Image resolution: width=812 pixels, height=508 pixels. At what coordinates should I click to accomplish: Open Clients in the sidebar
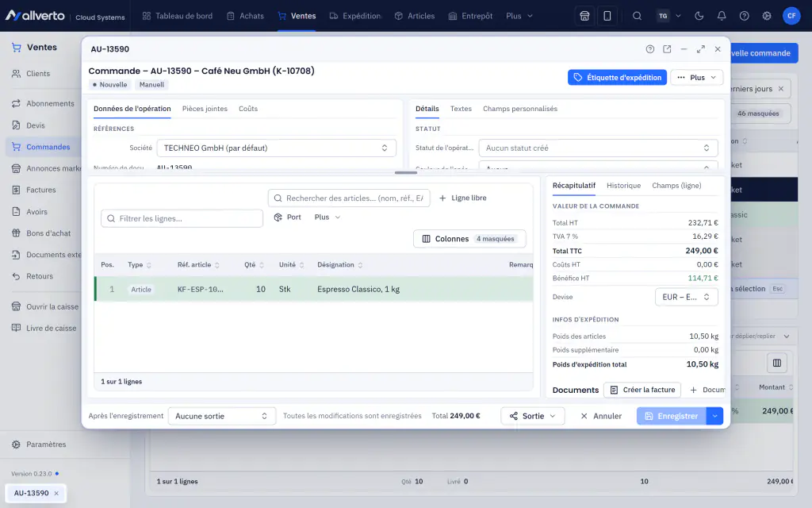(38, 74)
